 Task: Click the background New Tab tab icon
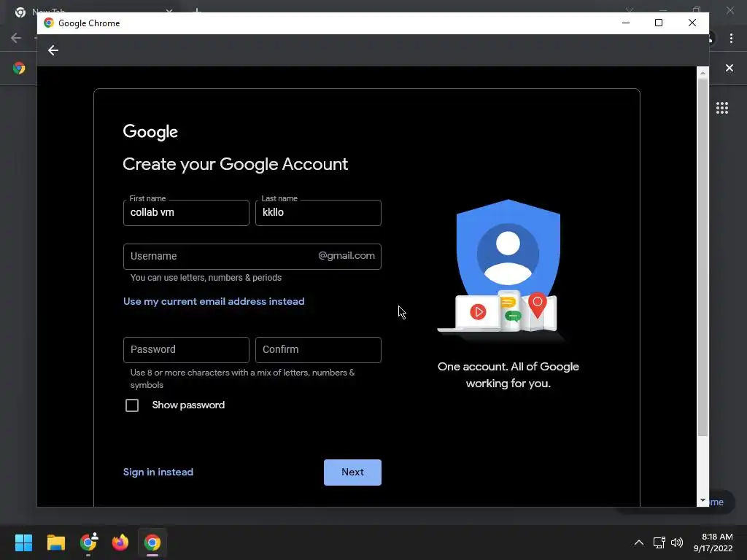pos(20,12)
